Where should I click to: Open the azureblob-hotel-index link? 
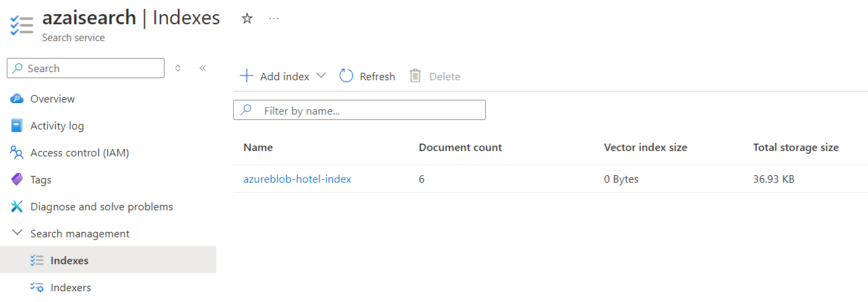tap(297, 179)
